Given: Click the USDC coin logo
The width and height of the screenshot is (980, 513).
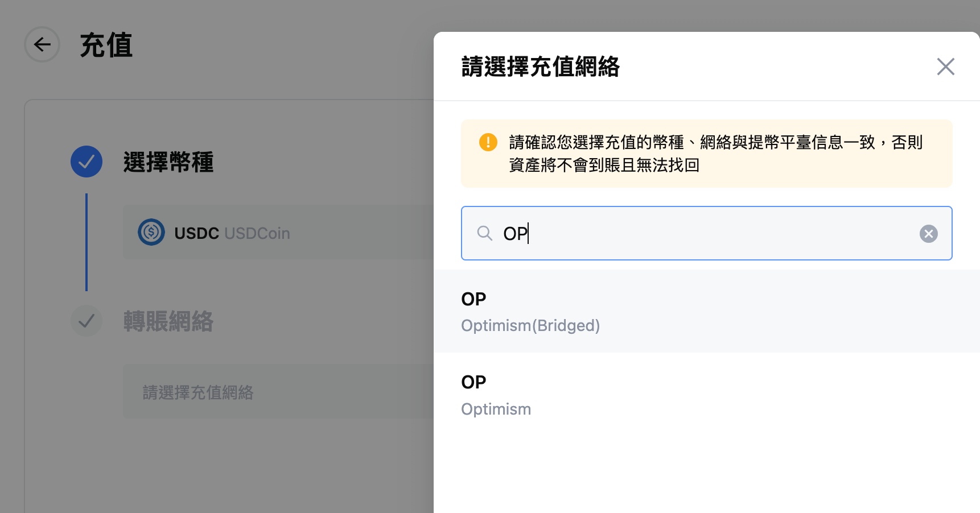Looking at the screenshot, I should (151, 233).
